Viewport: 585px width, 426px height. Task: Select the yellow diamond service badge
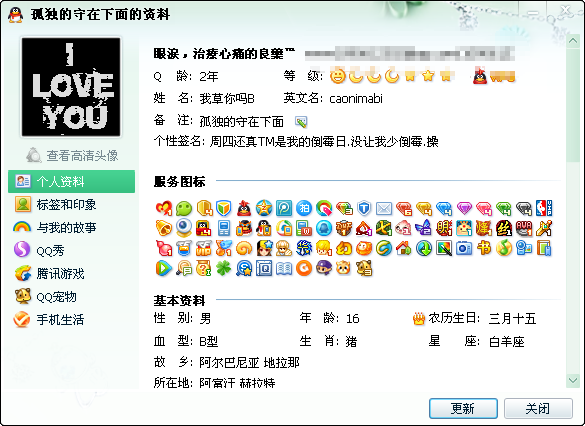click(x=424, y=209)
